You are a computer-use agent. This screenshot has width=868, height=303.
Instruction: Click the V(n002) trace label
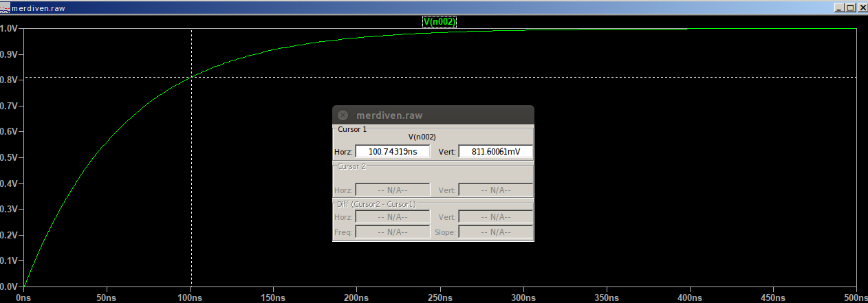tap(440, 21)
